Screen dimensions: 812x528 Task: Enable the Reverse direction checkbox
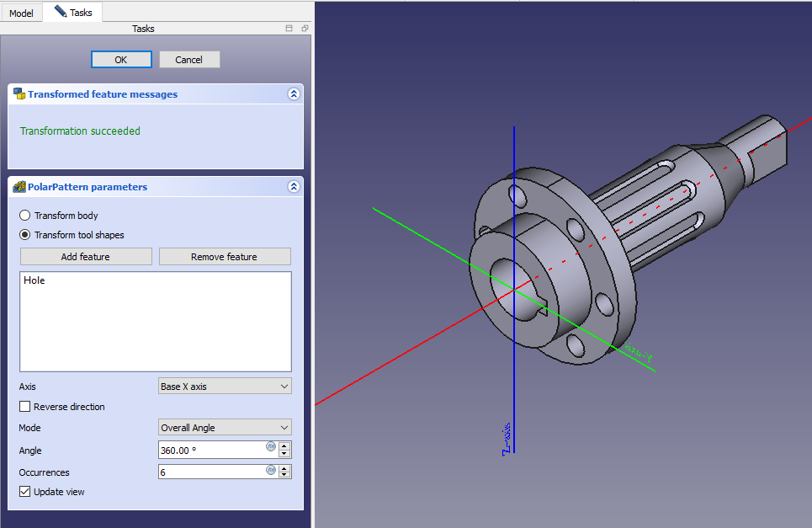click(25, 407)
